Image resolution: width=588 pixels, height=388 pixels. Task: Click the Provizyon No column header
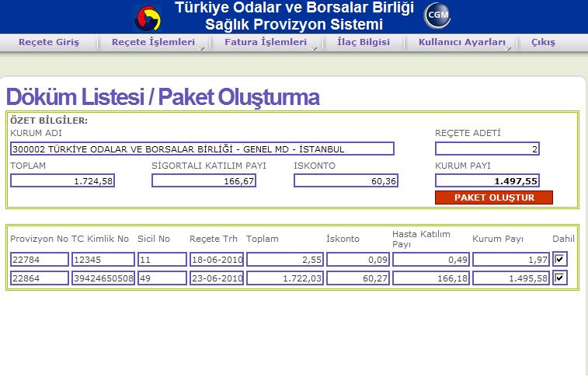tap(40, 239)
